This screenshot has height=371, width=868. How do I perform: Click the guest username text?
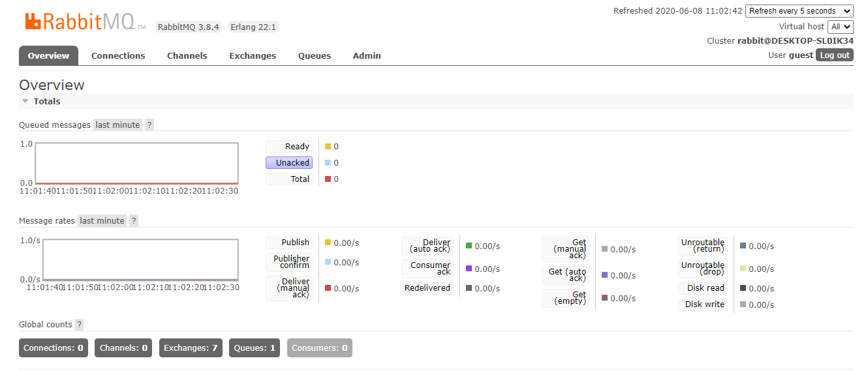(x=801, y=55)
